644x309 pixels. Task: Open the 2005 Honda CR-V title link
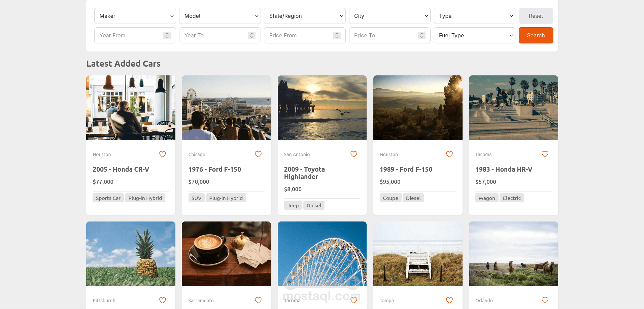pos(121,169)
